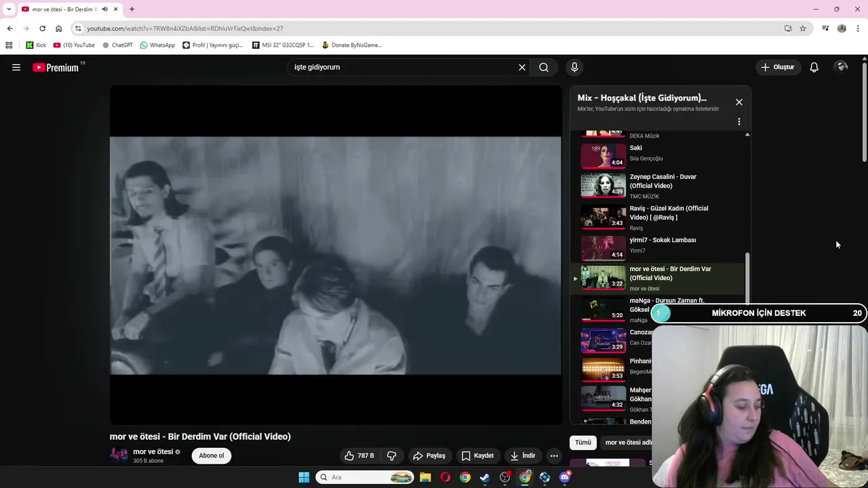Click the video title Bir Derdim Var
Screen dimensions: 868x488
[200, 436]
